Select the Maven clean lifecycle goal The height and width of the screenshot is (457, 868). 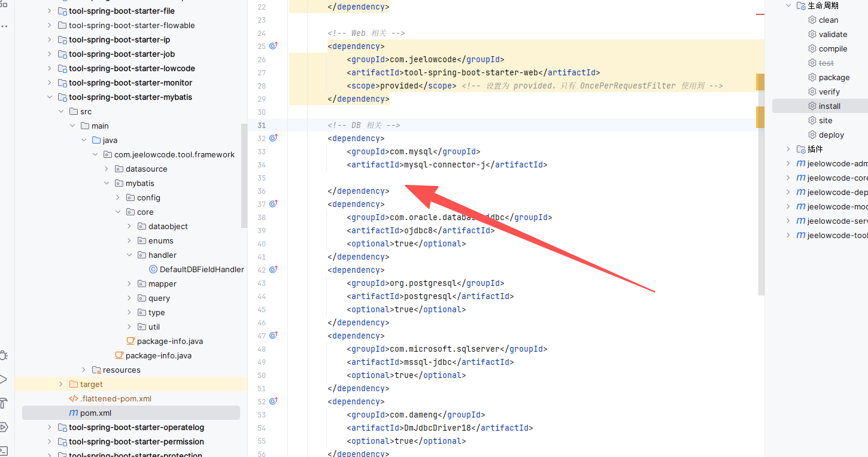pos(828,20)
